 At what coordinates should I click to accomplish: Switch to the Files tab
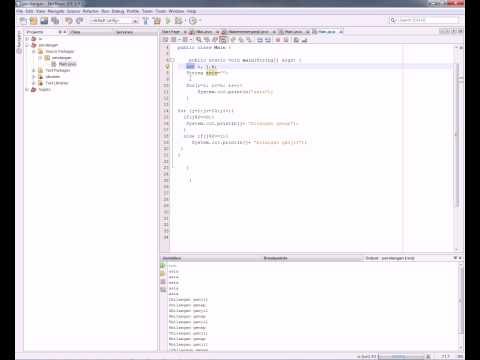tap(76, 32)
